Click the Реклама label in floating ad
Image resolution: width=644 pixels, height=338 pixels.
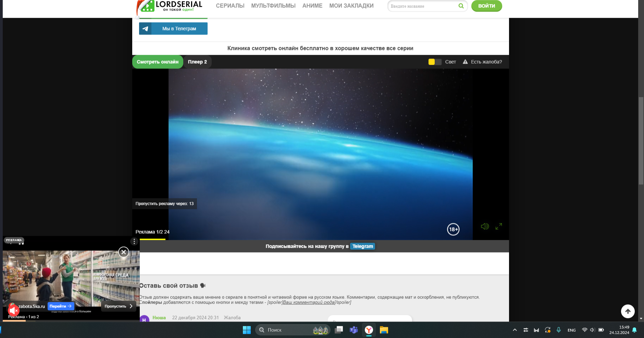14,240
